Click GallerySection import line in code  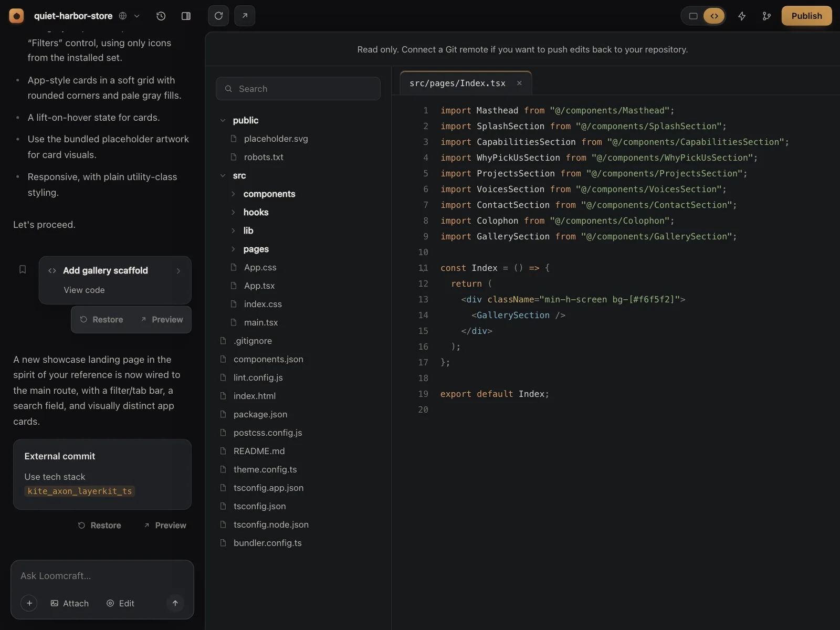point(589,236)
